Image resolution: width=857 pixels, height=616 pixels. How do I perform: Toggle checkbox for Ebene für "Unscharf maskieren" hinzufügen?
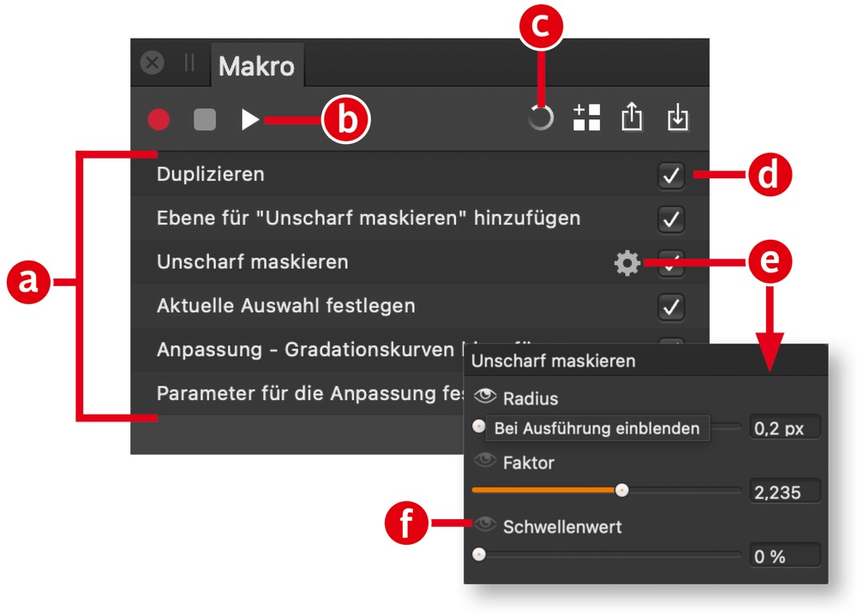[x=671, y=219]
